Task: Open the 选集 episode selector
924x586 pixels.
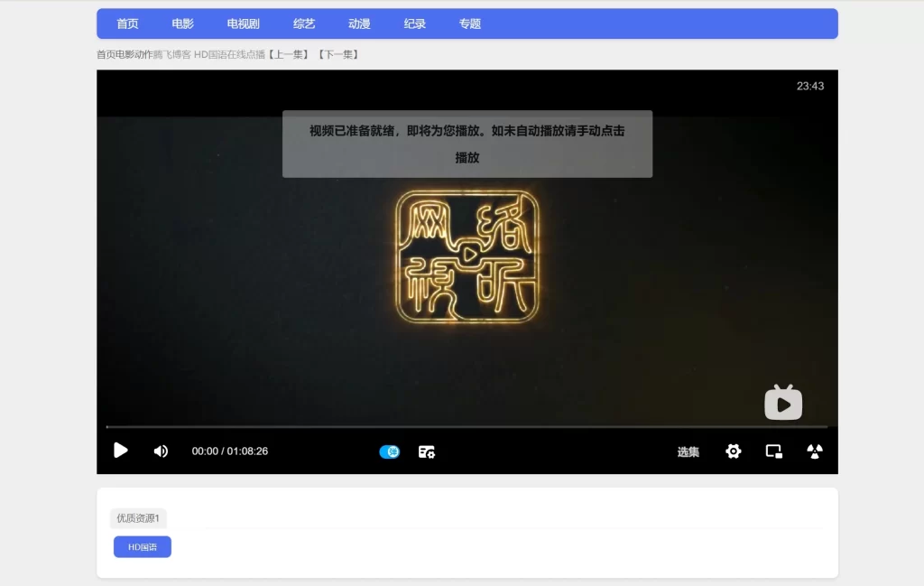Action: pyautogui.click(x=688, y=451)
